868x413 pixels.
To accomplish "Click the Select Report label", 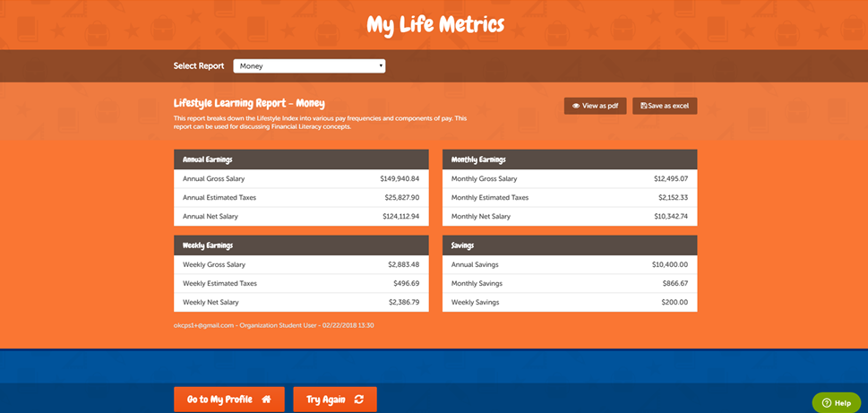I will [x=199, y=66].
